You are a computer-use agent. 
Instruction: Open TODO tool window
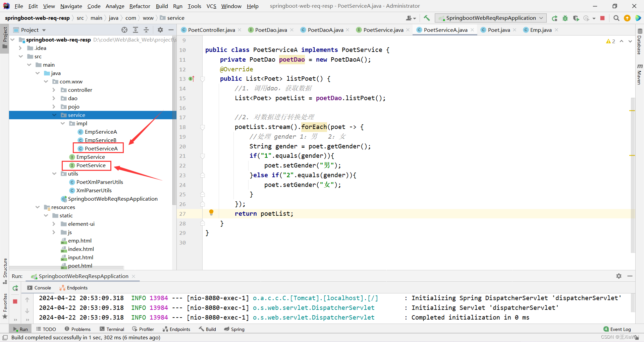pyautogui.click(x=46, y=329)
